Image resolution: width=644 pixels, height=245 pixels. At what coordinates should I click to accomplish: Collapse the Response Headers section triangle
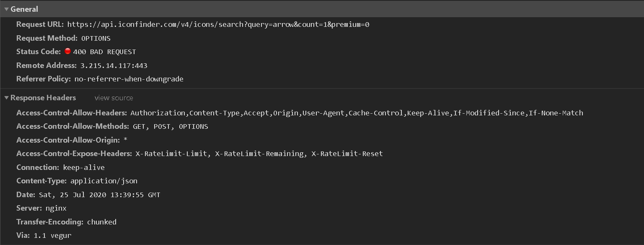coord(6,98)
